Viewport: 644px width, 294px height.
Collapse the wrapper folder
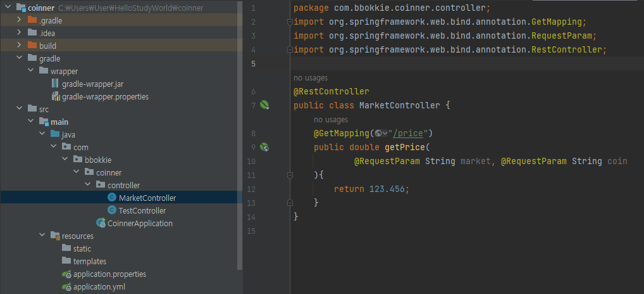30,71
